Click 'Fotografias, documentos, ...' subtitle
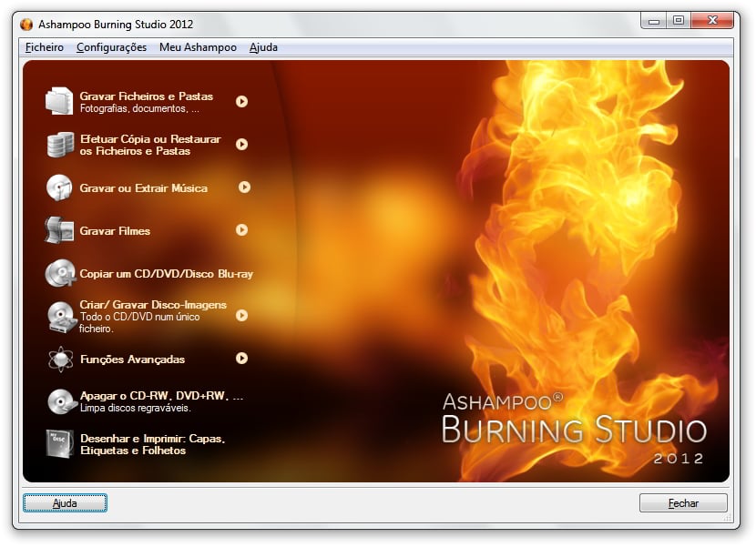The height and width of the screenshot is (547, 756). (x=139, y=108)
